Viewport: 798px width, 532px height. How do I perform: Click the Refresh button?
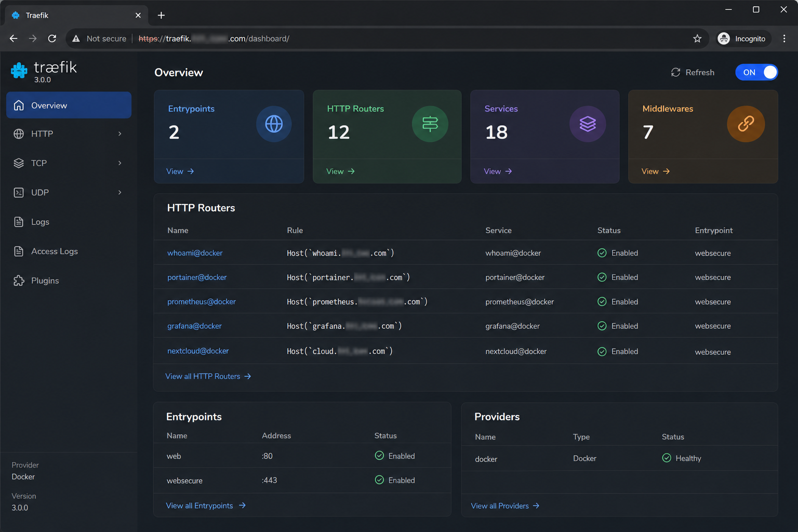click(x=693, y=72)
